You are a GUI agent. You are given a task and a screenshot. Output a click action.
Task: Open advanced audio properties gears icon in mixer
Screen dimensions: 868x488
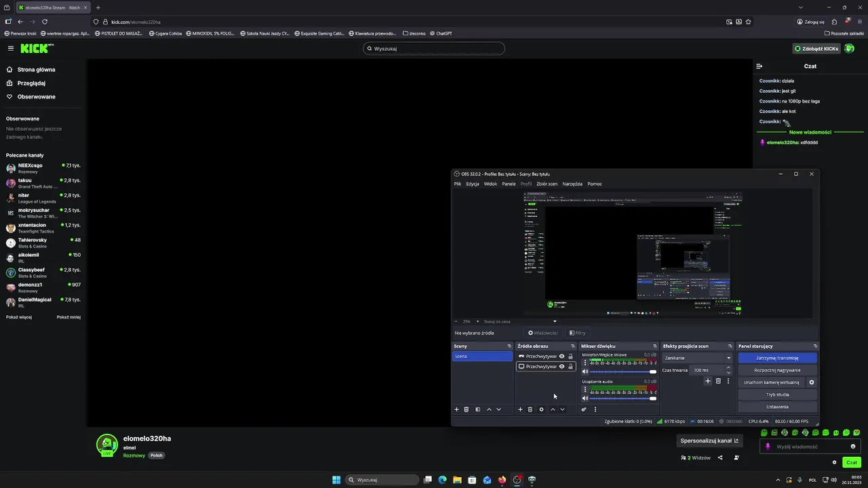(x=584, y=409)
